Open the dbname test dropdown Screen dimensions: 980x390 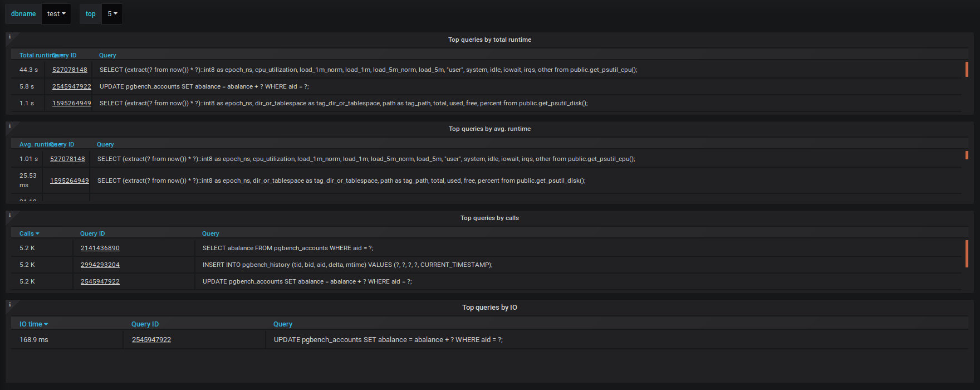click(56, 14)
